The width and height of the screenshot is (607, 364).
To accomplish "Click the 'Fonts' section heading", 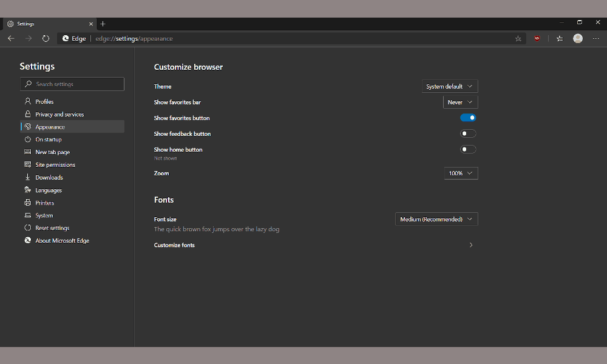I will click(x=164, y=200).
